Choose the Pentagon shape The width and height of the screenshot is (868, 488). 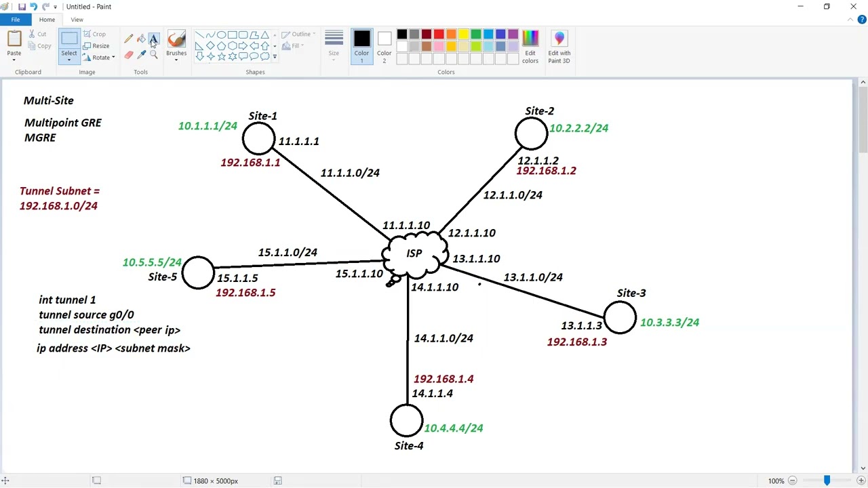coord(222,45)
